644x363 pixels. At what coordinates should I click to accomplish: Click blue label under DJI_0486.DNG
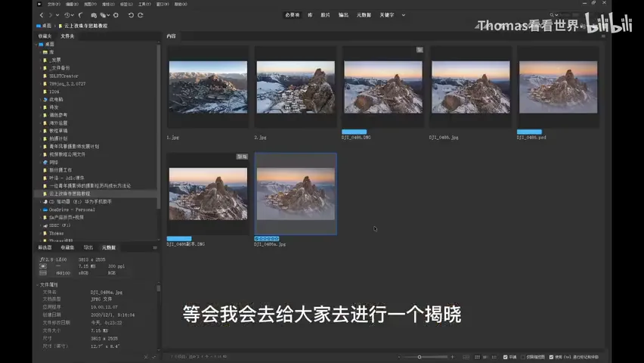pos(354,132)
